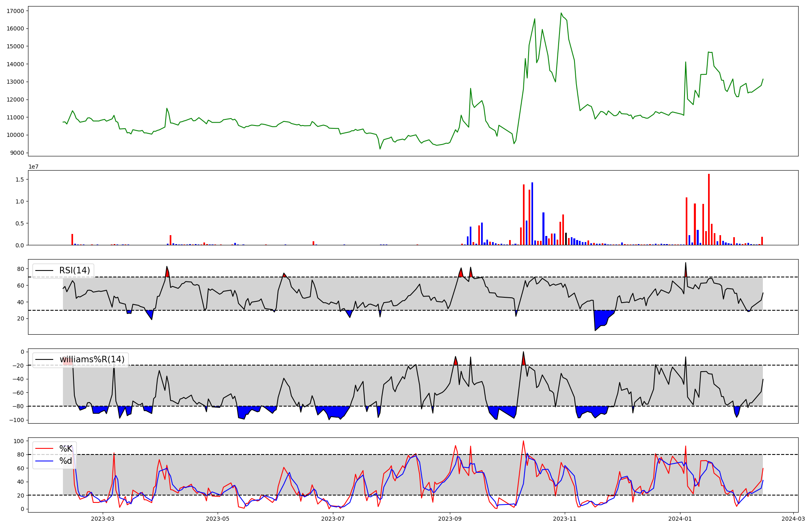Click the 9000 price axis tick
This screenshot has height=528, width=812.
coord(17,153)
